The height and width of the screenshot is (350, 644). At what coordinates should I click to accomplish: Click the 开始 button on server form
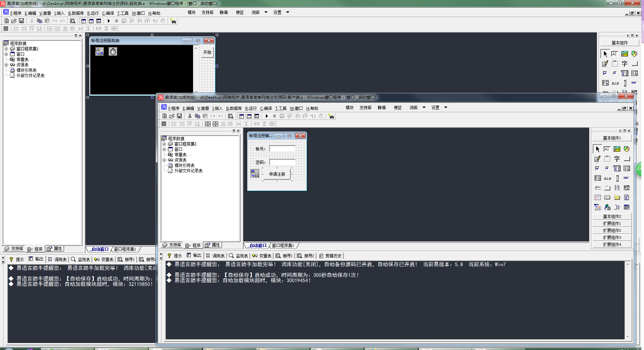pyautogui.click(x=207, y=52)
